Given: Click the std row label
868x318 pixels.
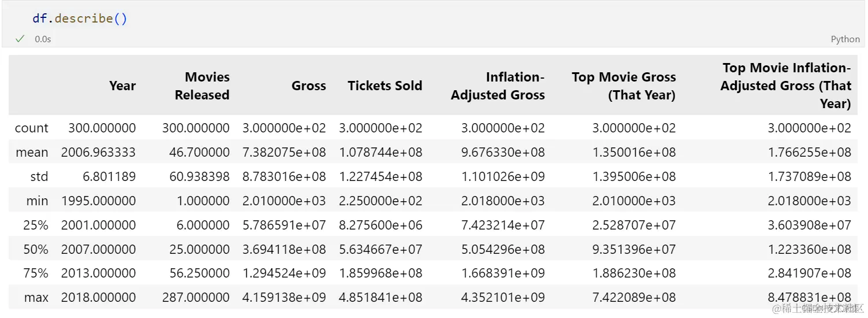Looking at the screenshot, I should 39,176.
